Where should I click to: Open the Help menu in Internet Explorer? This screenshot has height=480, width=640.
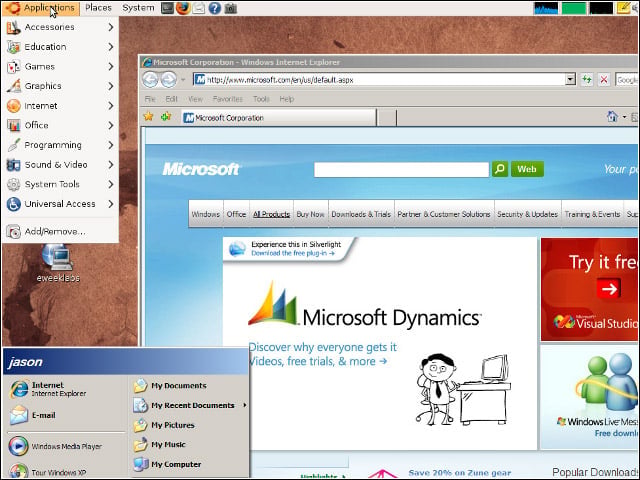point(287,99)
